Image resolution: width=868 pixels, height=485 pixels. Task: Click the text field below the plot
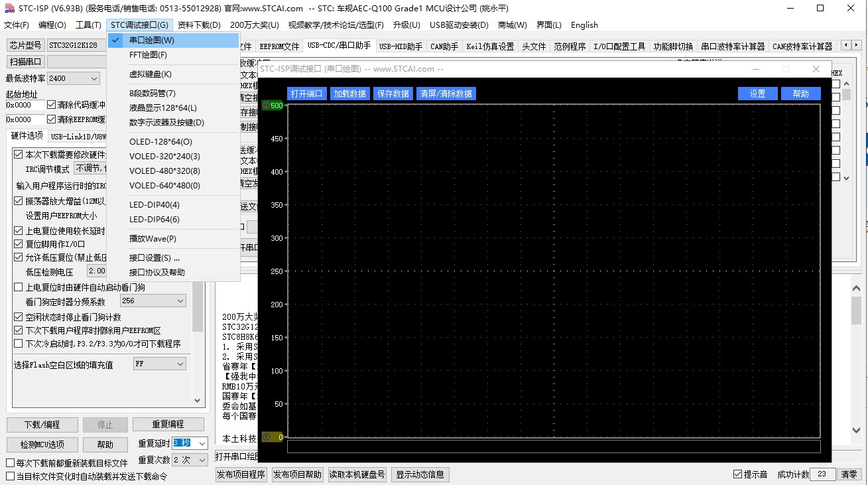(x=554, y=447)
